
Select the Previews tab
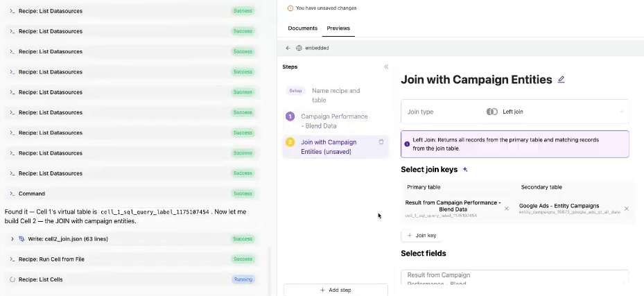tap(338, 28)
